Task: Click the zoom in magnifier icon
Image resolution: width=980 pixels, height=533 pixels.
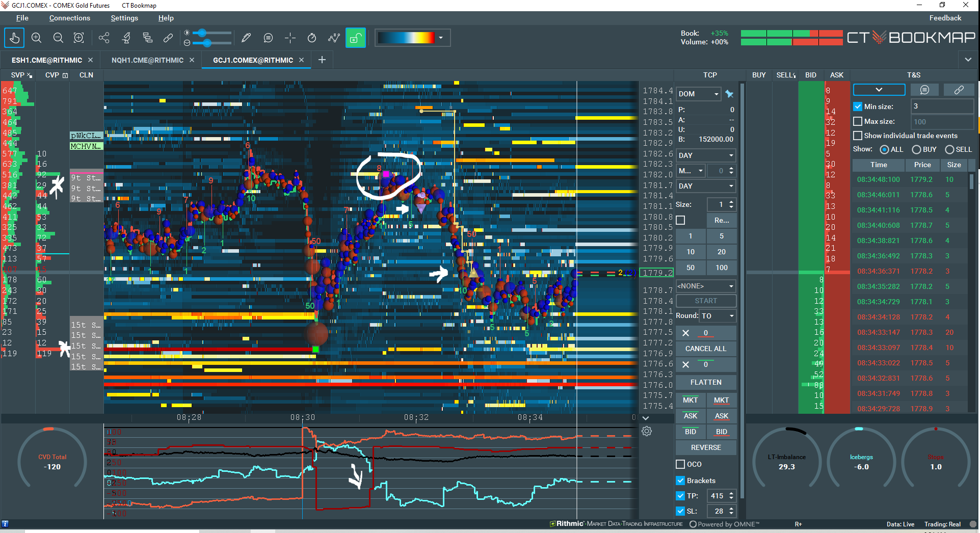Action: (36, 38)
